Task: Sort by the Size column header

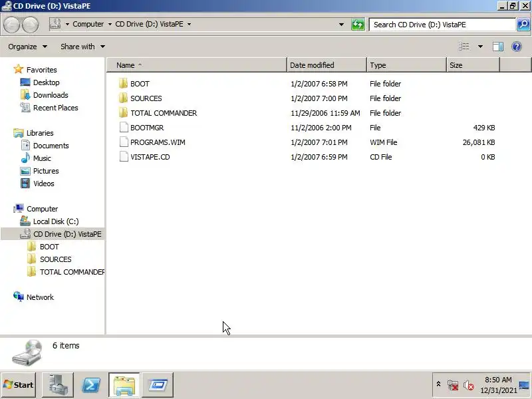Action: point(473,65)
